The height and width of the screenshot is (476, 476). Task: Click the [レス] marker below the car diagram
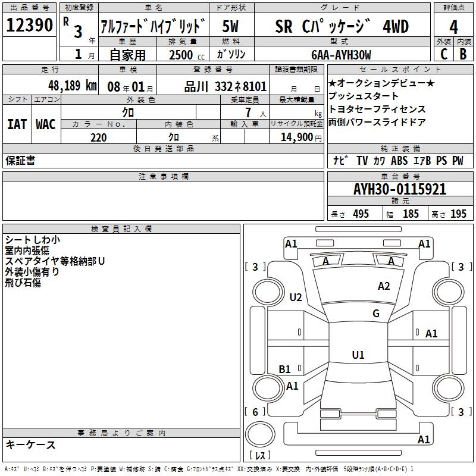259,456
